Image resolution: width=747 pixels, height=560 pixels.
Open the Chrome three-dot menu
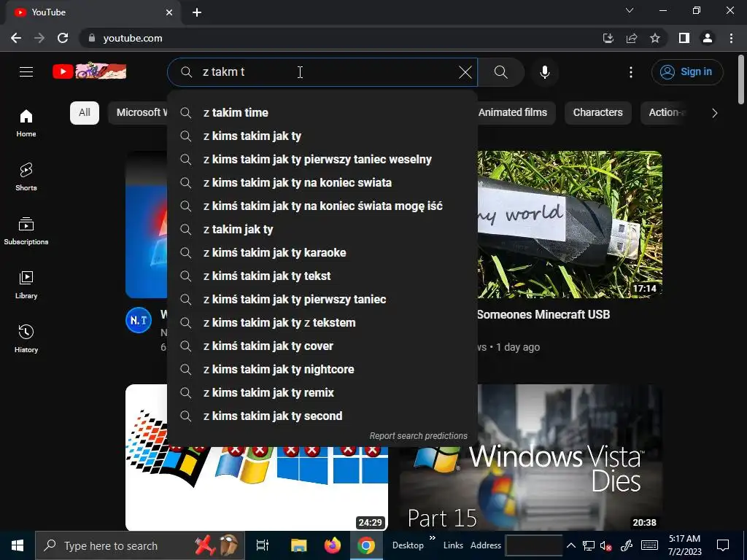(x=731, y=38)
